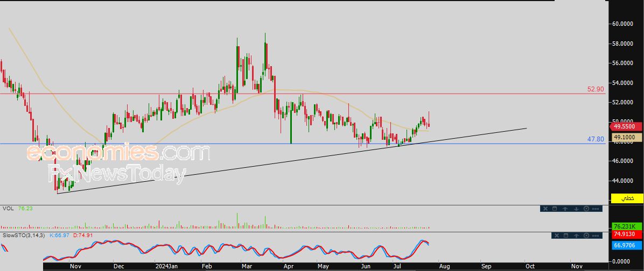Click the VOL indicator label
Image resolution: width=644 pixels, height=271 pixels.
pos(8,209)
